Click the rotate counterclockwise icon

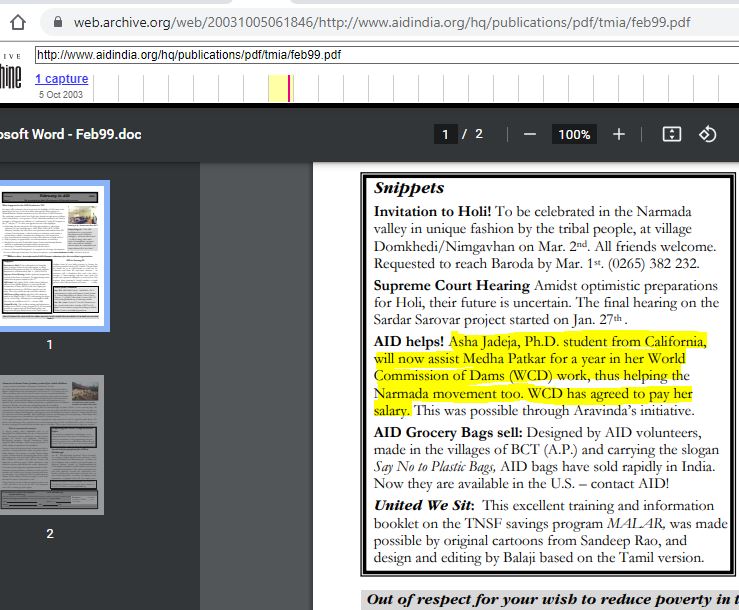(707, 134)
